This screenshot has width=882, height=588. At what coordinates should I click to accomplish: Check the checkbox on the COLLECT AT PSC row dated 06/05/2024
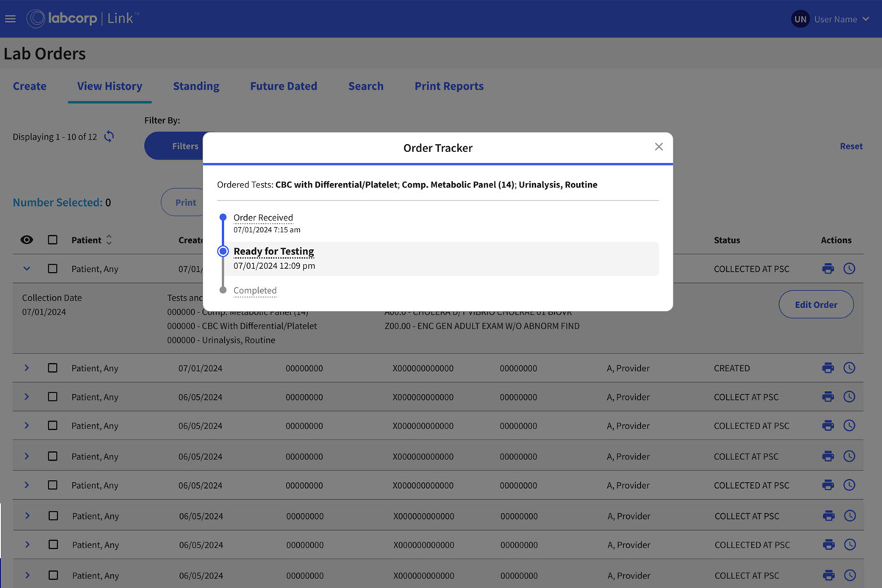[x=52, y=397]
